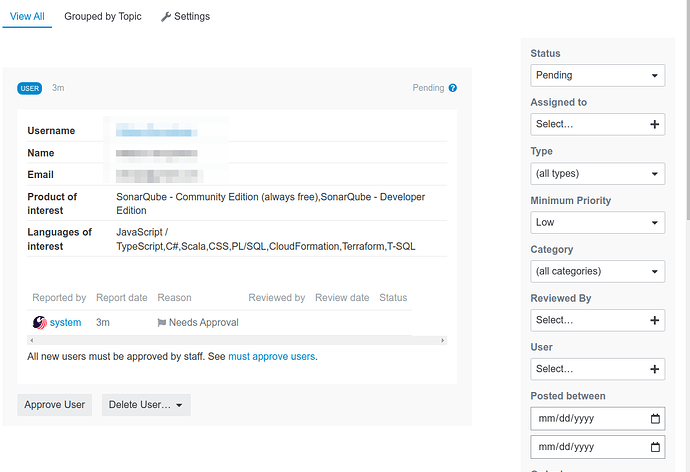Image resolution: width=690 pixels, height=472 pixels.
Task: Click the plus icon in Reviewed By field
Action: 654,320
